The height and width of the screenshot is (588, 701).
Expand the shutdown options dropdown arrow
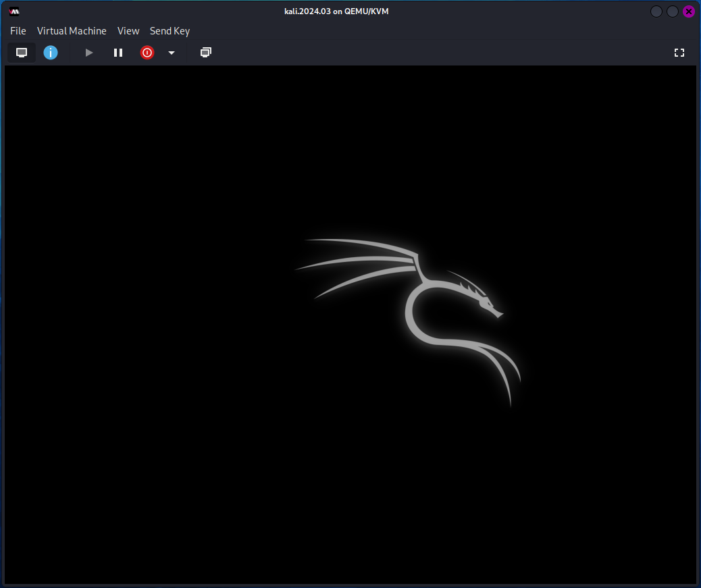pyautogui.click(x=172, y=53)
